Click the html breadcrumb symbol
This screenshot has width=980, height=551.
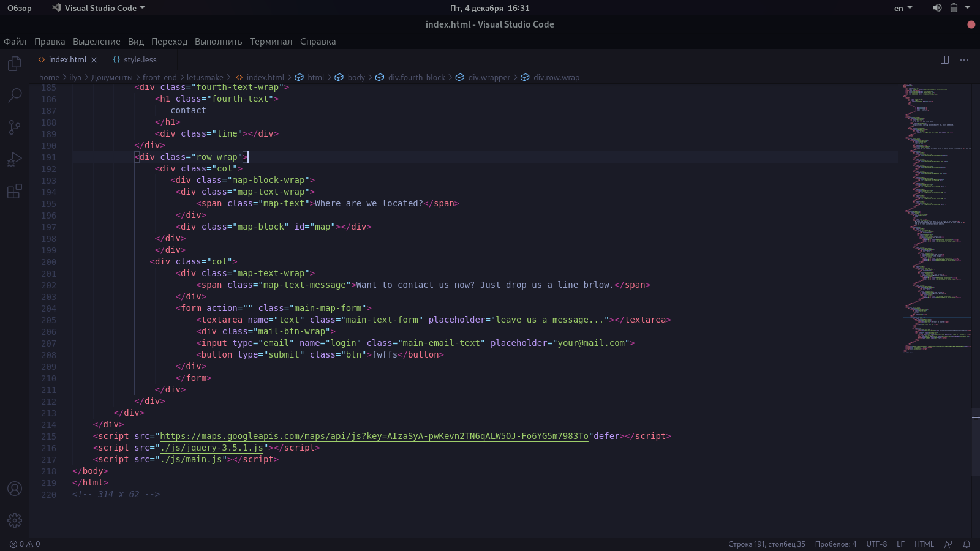click(316, 78)
